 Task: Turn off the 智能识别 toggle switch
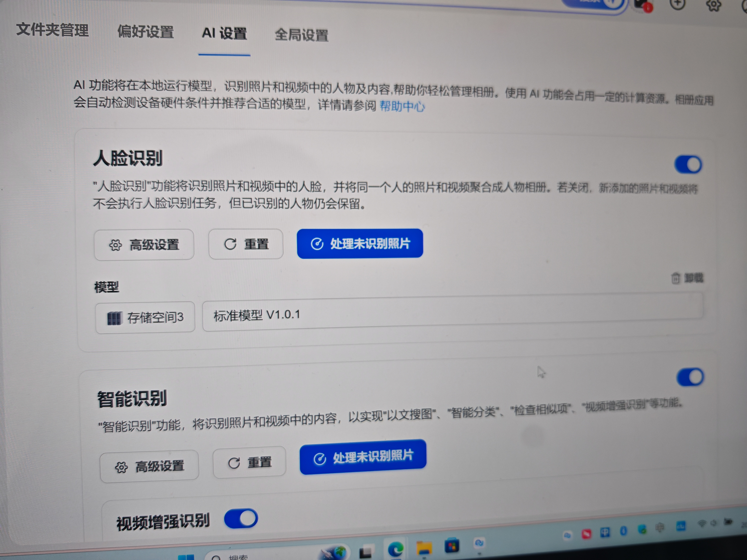(690, 377)
